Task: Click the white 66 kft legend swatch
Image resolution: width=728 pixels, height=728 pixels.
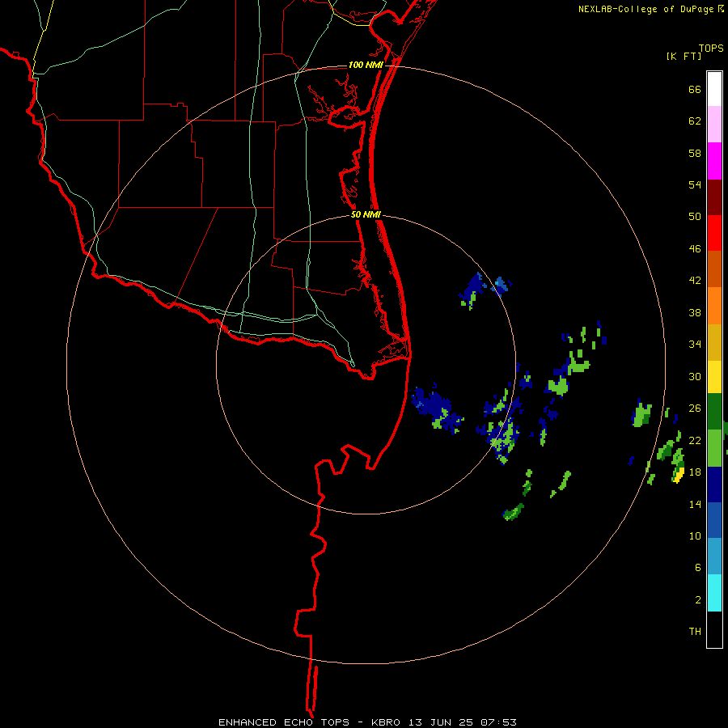Action: 714,89
